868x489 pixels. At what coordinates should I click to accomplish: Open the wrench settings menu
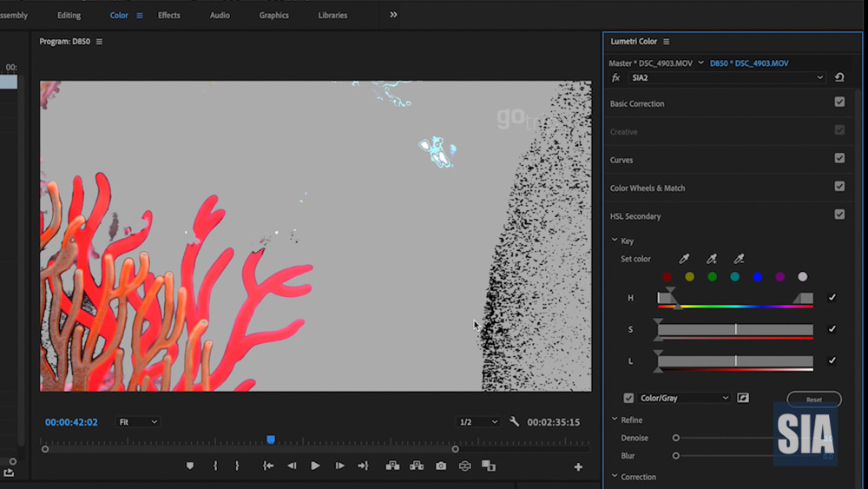tap(514, 421)
